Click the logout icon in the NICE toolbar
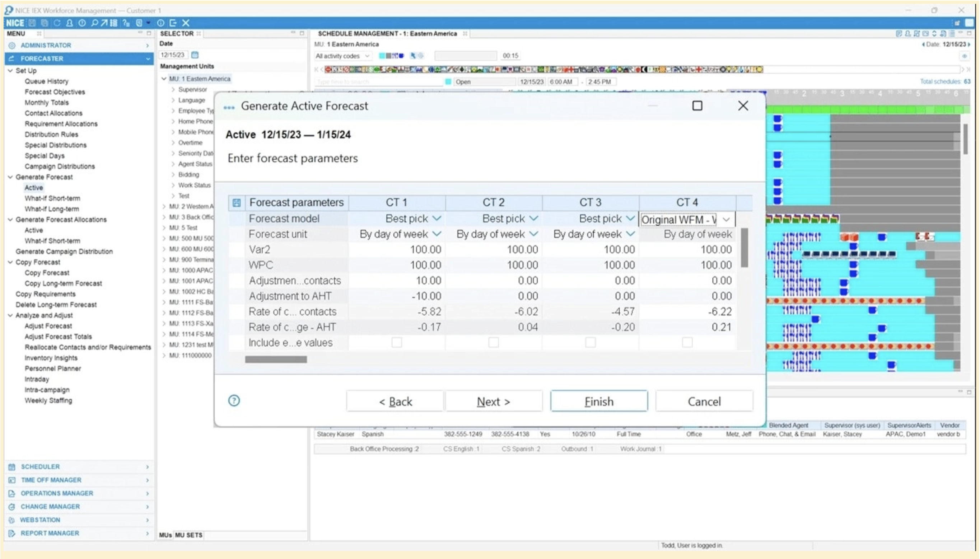Screen dimensions: 980x559 (174, 23)
